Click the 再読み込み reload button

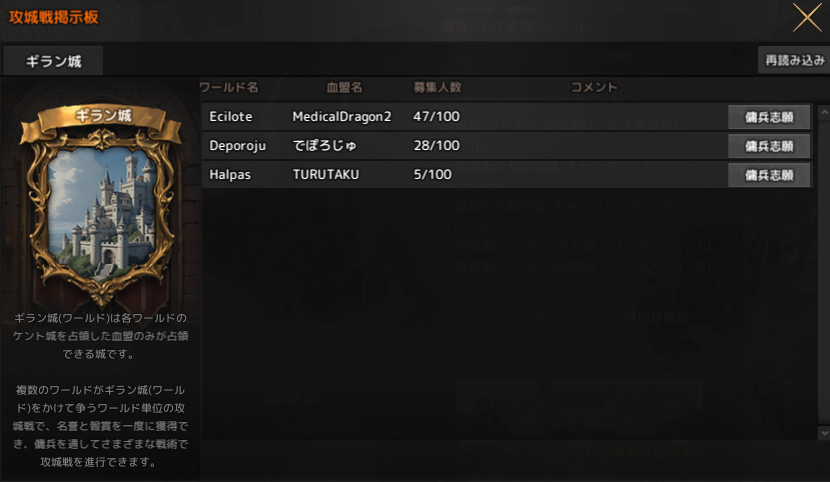pos(794,60)
